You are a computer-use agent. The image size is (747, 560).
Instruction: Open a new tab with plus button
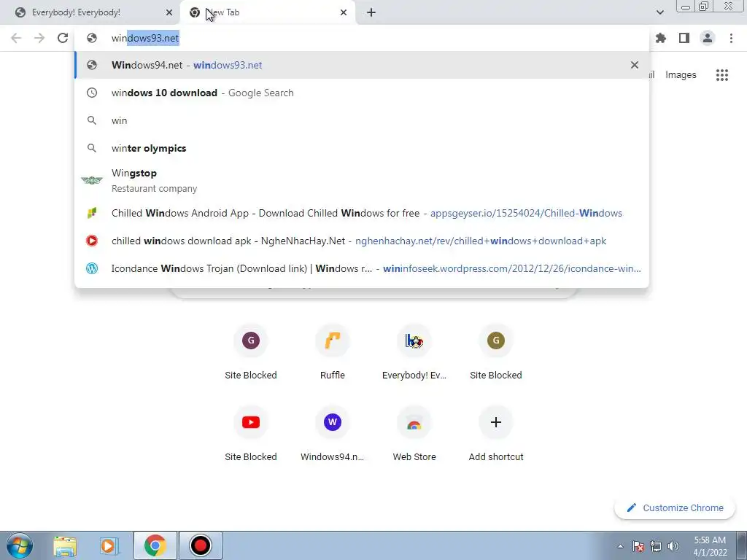pos(371,12)
